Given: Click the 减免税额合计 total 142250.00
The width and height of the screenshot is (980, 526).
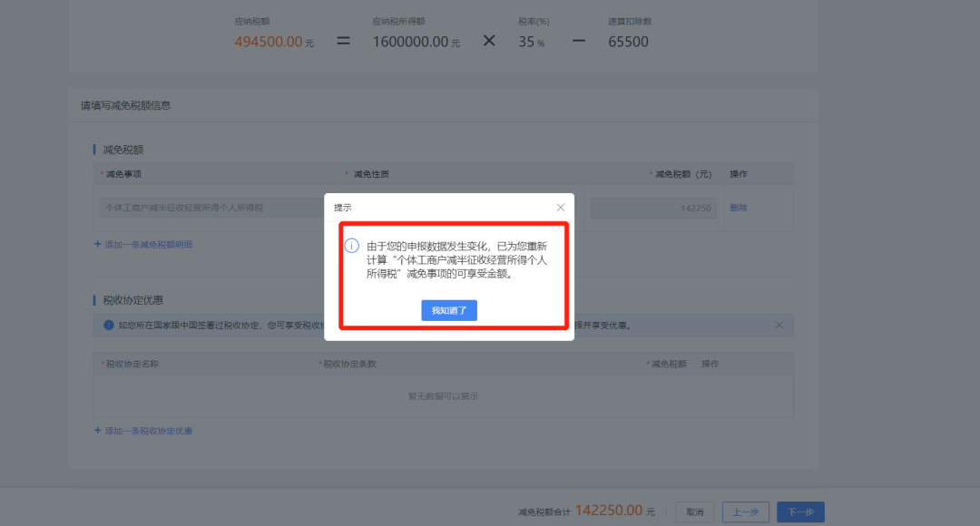Looking at the screenshot, I should pyautogui.click(x=609, y=511).
